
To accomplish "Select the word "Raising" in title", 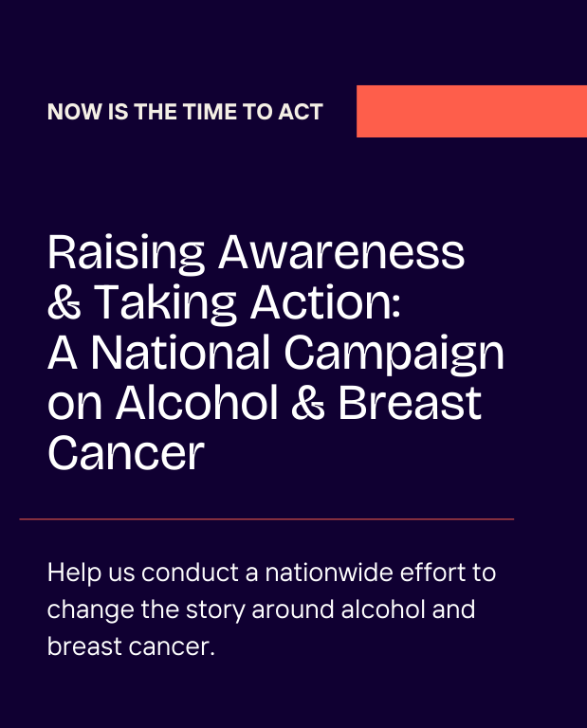I will coord(126,253).
